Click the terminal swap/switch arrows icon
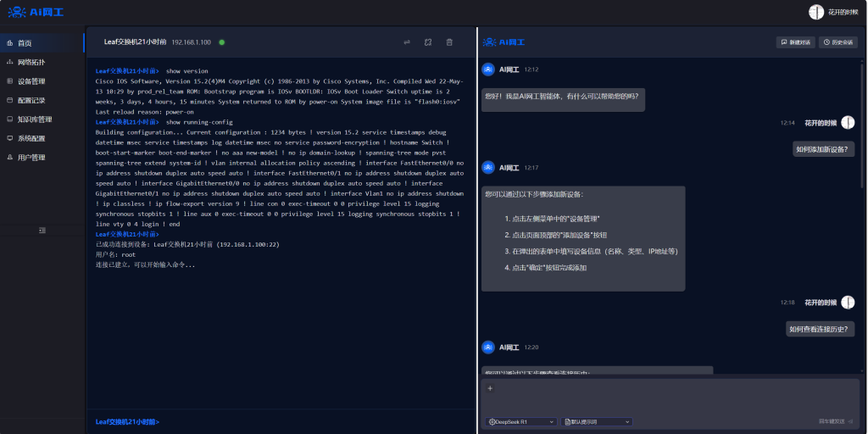 coord(407,42)
